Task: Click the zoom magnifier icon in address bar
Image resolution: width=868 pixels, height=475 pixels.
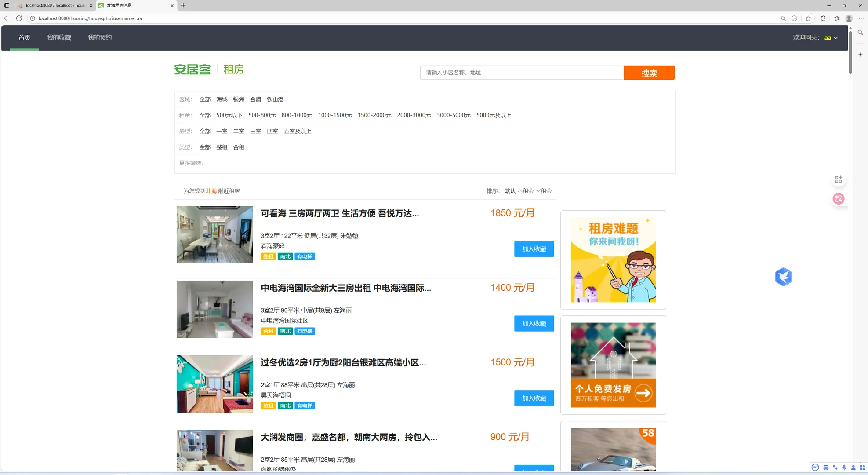Action: [783, 18]
